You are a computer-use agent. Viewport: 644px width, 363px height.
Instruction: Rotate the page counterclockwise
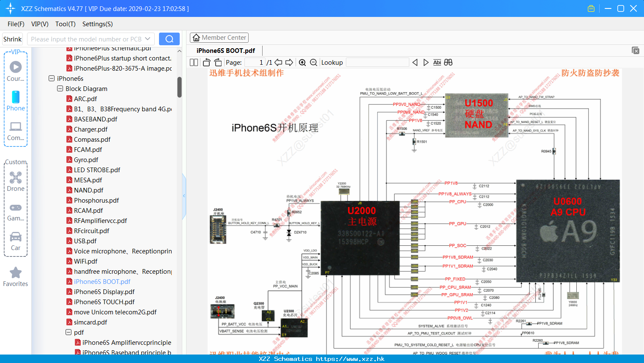pyautogui.click(x=206, y=62)
